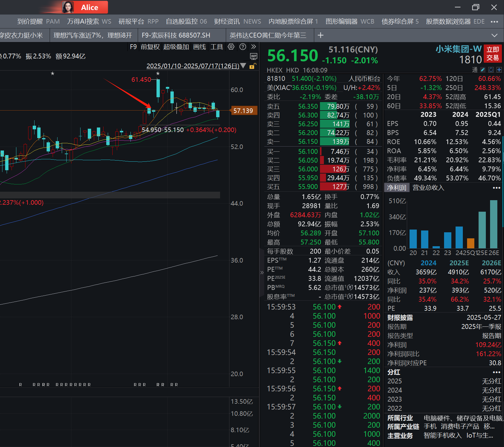The width and height of the screenshot is (504, 447).
Task: Toggle the orange date-range lock icon
Action: (252, 66)
